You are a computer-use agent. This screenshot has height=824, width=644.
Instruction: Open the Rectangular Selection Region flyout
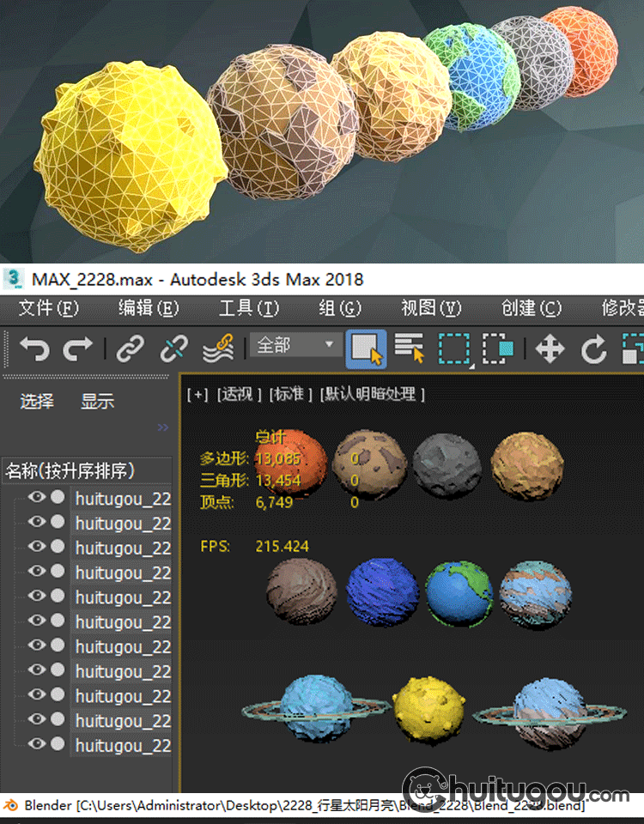tap(454, 348)
